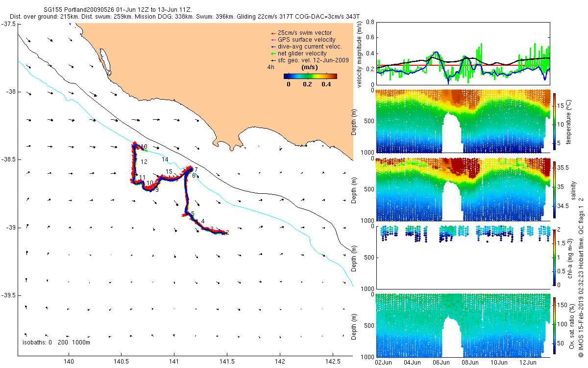Click the red '25cm/s swim vector' legend entry
Screen dimensions: 588x368
pos(301,33)
